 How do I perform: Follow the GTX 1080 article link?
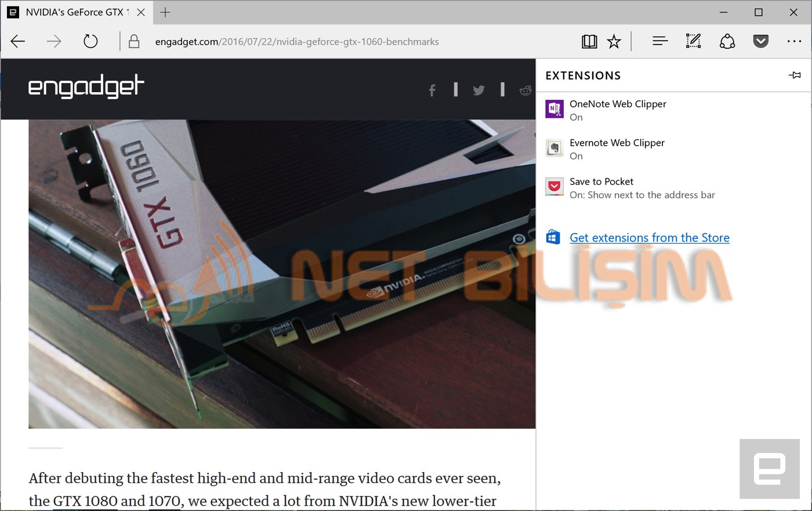tap(85, 501)
